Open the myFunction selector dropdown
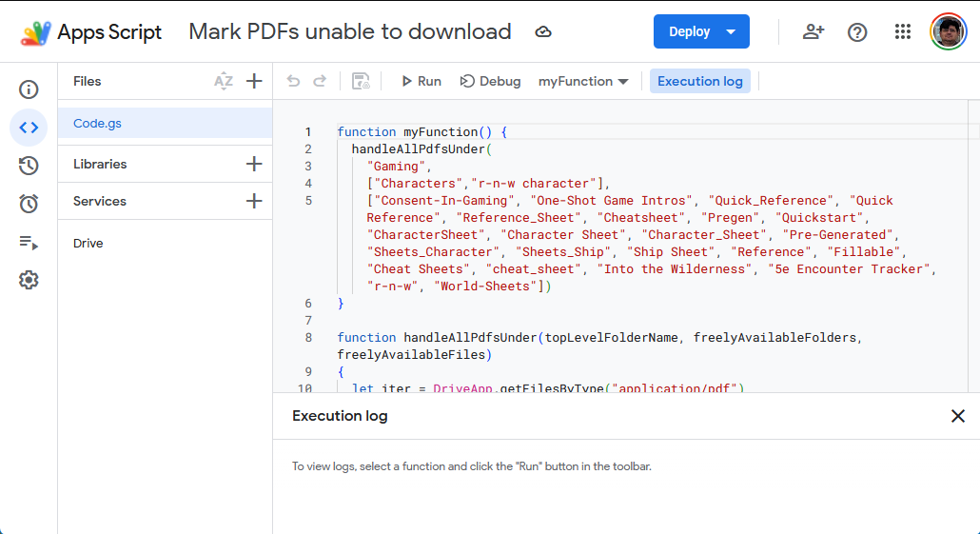The image size is (980, 534). click(x=583, y=82)
